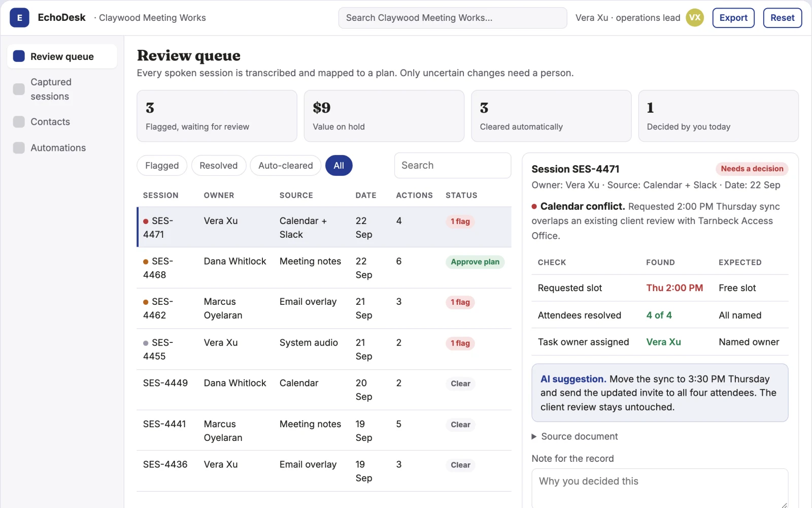Click the Value on hold card
This screenshot has width=812, height=508.
point(384,116)
